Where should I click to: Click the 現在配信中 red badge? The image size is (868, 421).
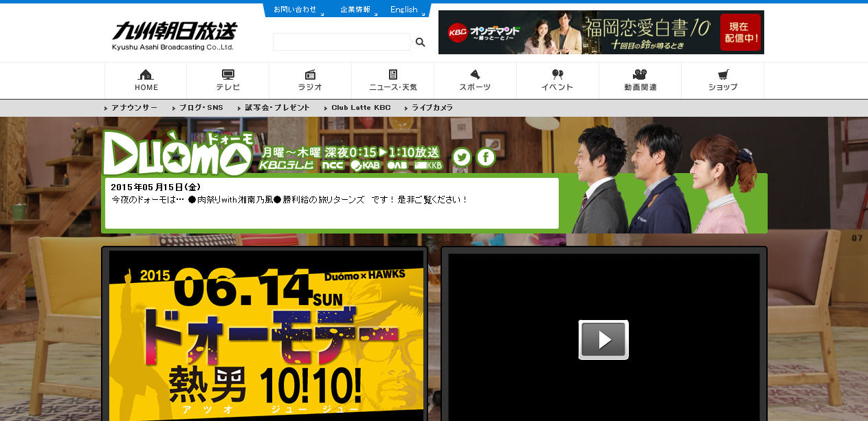click(740, 32)
